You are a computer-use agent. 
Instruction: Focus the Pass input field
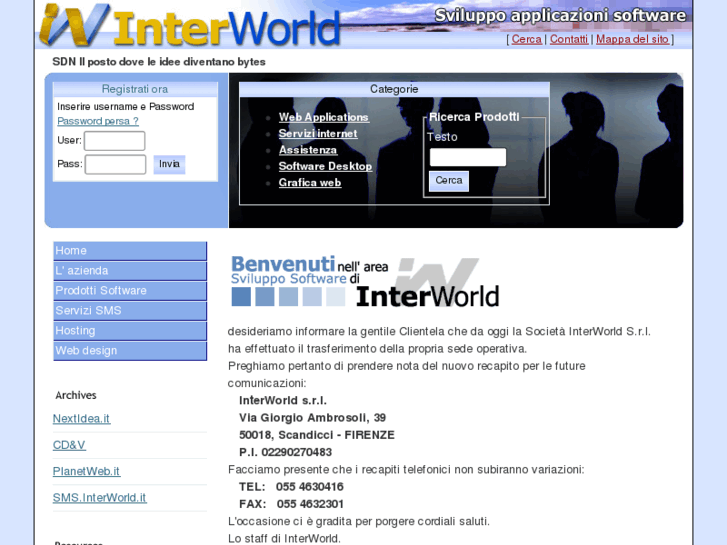(115, 164)
